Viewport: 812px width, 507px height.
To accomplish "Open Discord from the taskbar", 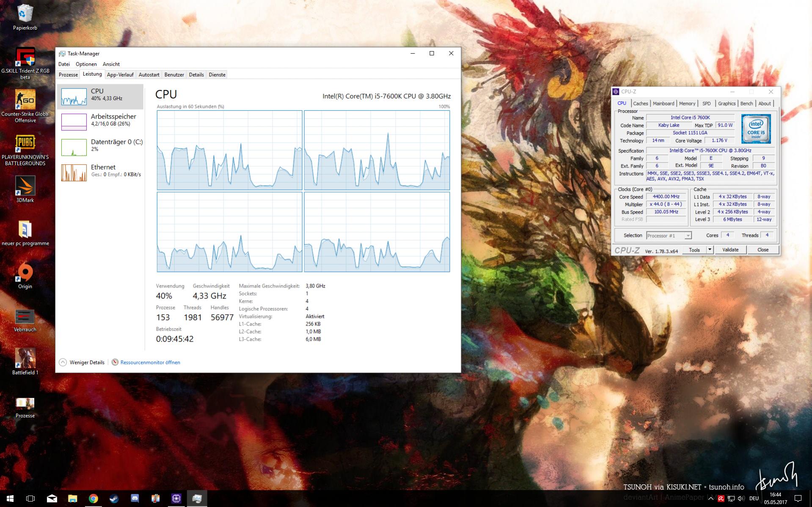I will pos(135,499).
